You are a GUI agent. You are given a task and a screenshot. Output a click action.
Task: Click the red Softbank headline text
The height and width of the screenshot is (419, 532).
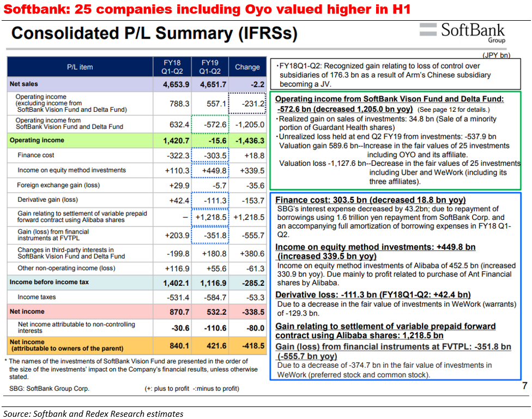(x=206, y=9)
